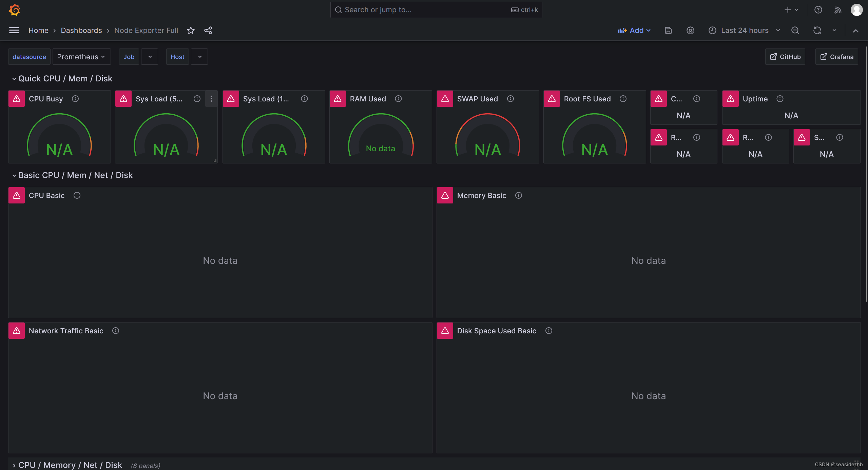Viewport: 868px width, 470px height.
Task: Click Sys Load (1m) panel warning icon
Action: coord(231,99)
